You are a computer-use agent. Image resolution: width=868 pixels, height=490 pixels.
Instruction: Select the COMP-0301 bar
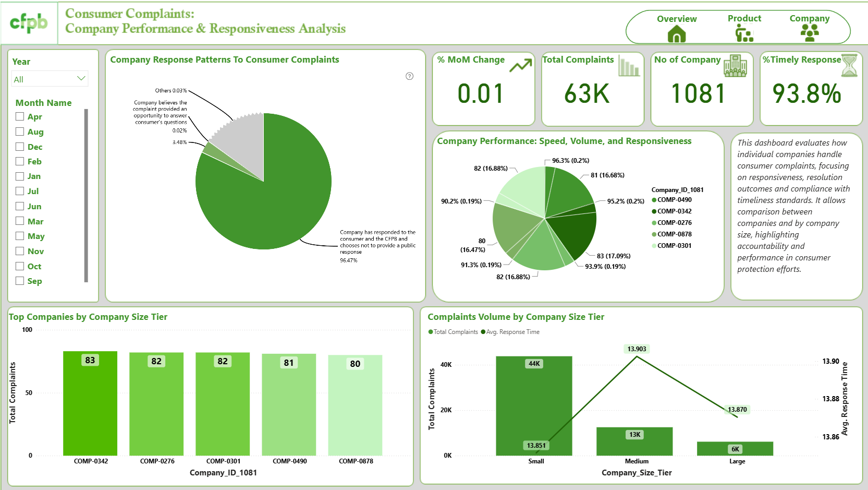click(223, 404)
